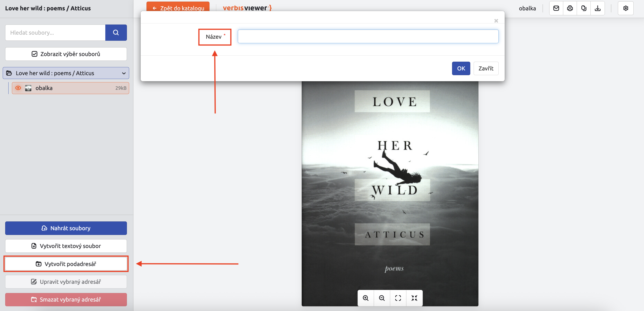Screen dimensions: 644x311
Task: Toggle visibility eye for obalka file
Action: (18, 88)
